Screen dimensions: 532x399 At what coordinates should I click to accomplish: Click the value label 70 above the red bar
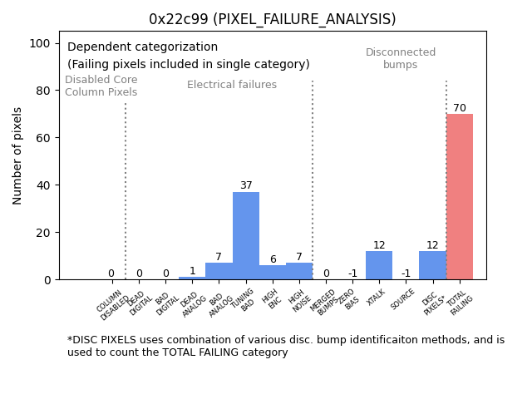point(460,108)
